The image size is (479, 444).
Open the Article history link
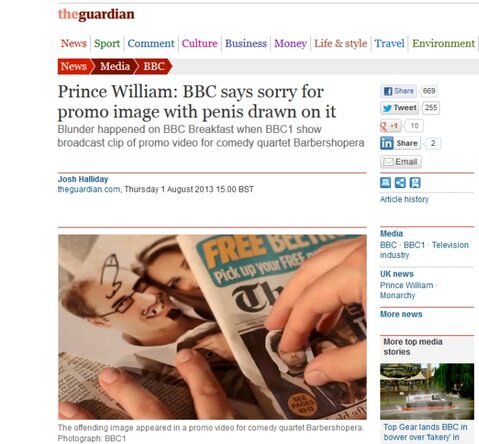pos(404,199)
